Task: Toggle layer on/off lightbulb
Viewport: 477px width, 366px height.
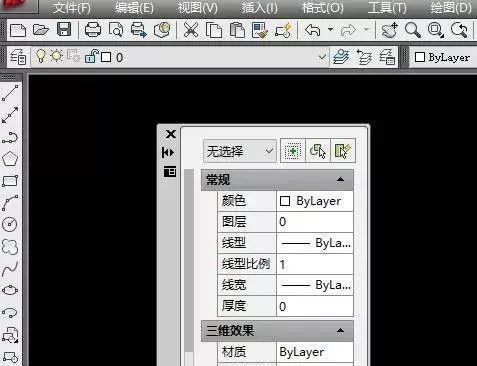Action: 41,56
